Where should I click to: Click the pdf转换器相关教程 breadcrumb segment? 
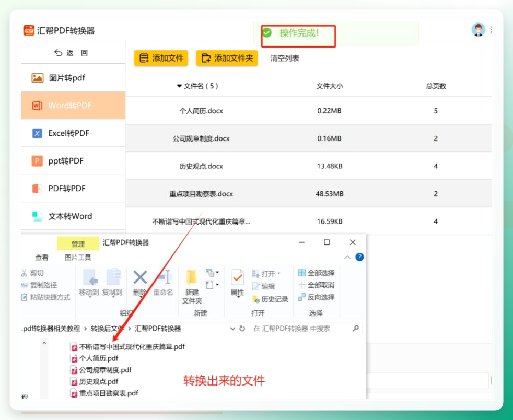click(51, 329)
